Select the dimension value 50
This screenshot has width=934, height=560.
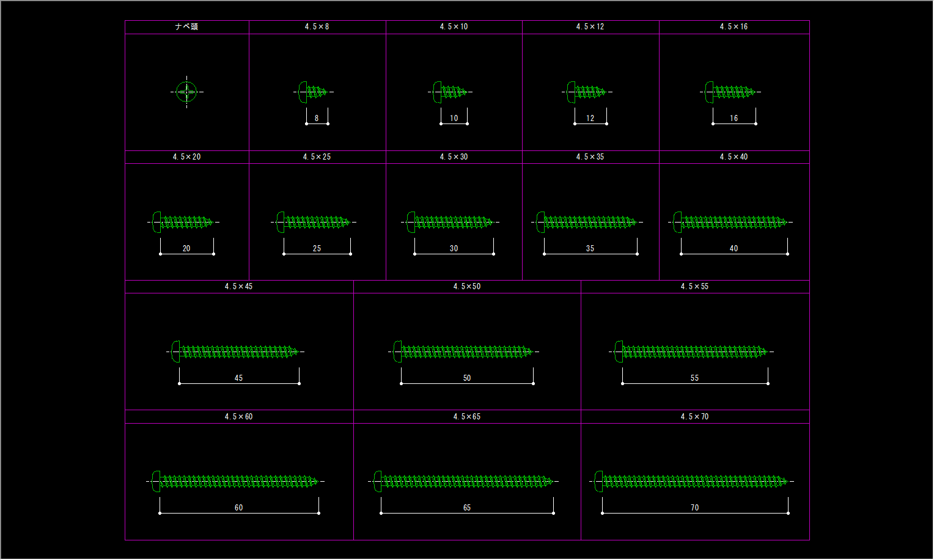pos(467,378)
